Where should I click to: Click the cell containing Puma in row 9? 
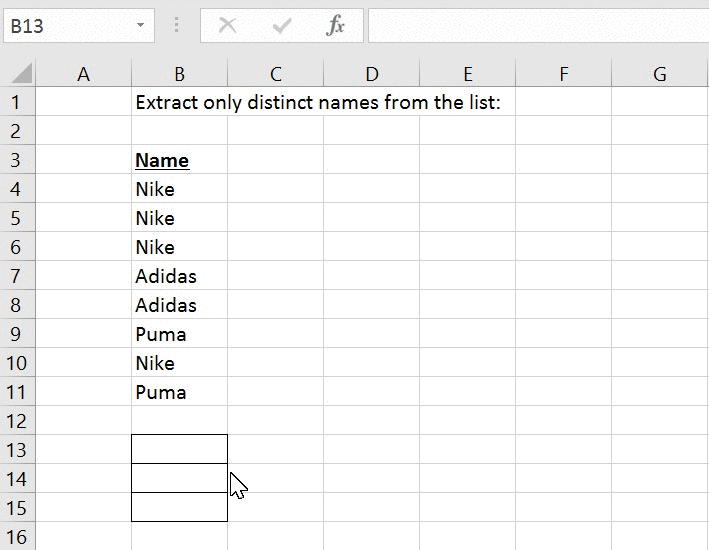click(161, 334)
